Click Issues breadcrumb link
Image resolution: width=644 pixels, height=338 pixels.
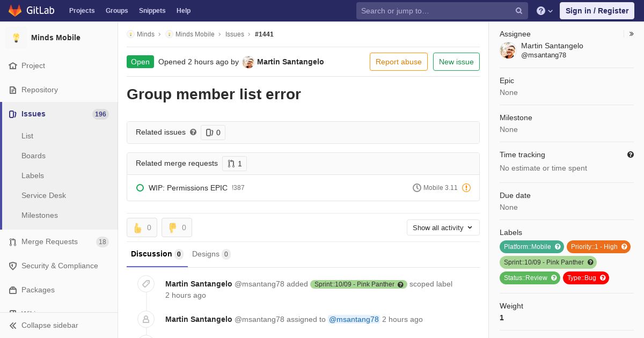pyautogui.click(x=235, y=34)
